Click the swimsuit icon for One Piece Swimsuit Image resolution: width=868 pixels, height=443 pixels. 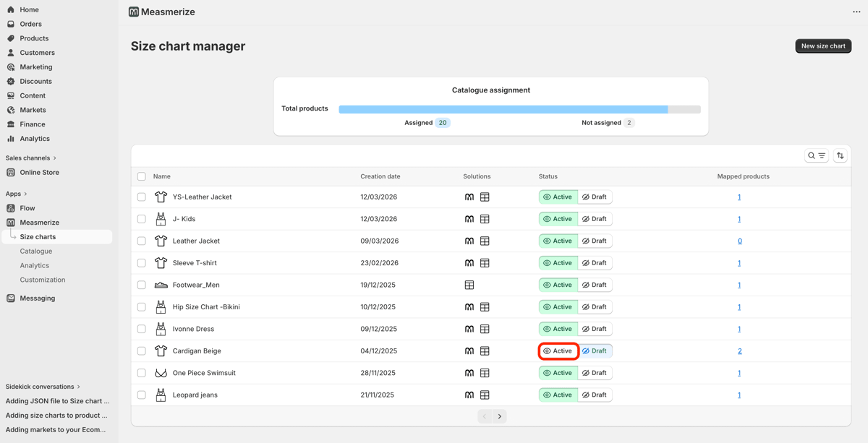(x=161, y=374)
